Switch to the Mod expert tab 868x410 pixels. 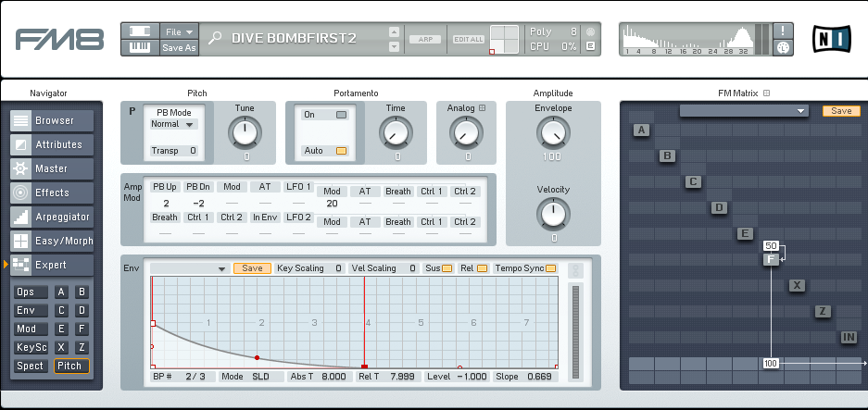click(x=31, y=329)
